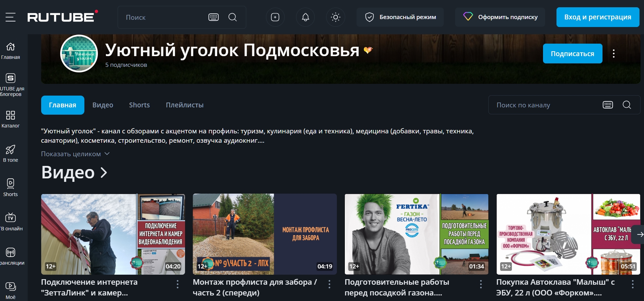Image resolution: width=644 pixels, height=301 pixels.
Task: Toggle light/dark theme sun icon
Action: [335, 17]
